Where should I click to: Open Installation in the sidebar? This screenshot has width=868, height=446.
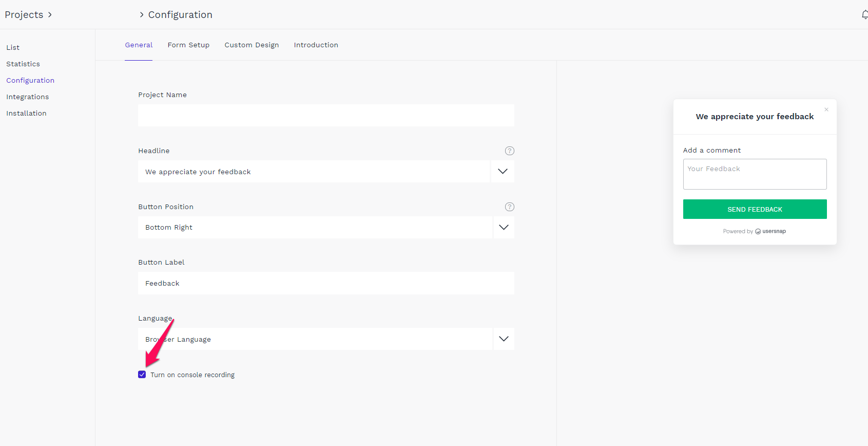click(x=26, y=113)
